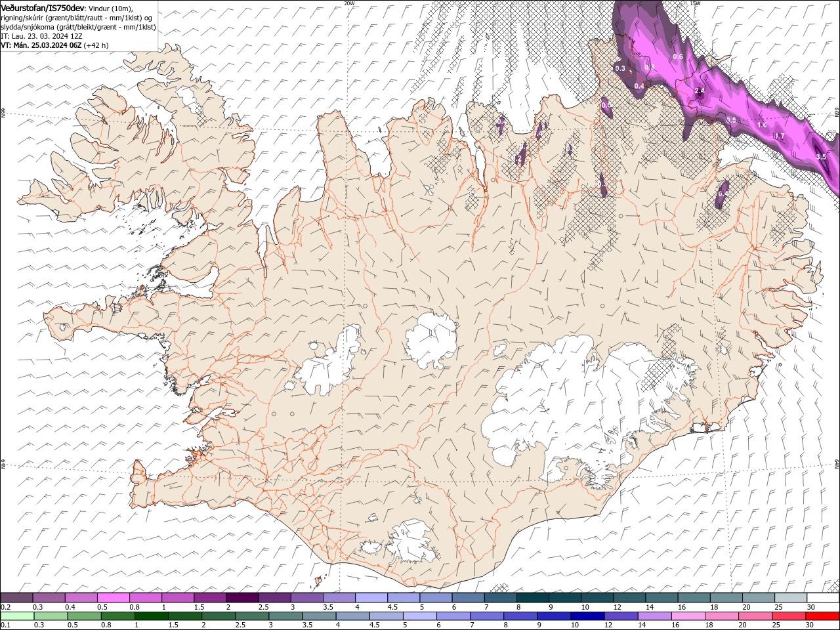Click the dark mauve 0.2 swatch in upper legend
The height and width of the screenshot is (630, 840).
(16, 598)
